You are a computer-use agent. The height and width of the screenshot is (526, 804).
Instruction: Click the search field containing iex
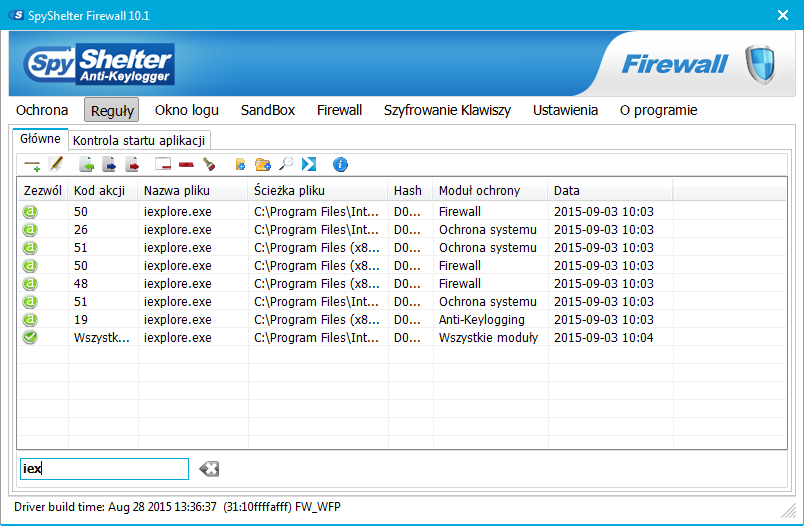pyautogui.click(x=104, y=469)
